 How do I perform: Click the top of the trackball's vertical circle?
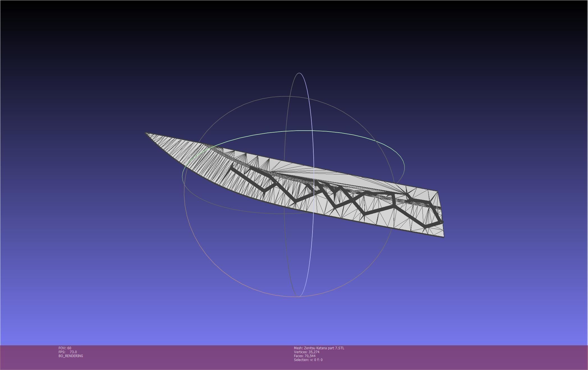(x=299, y=73)
